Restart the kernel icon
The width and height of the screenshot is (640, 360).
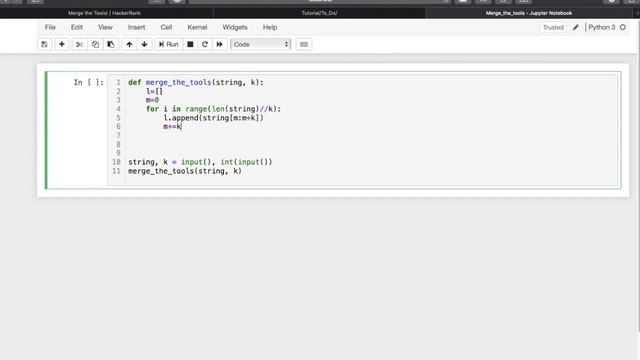205,44
